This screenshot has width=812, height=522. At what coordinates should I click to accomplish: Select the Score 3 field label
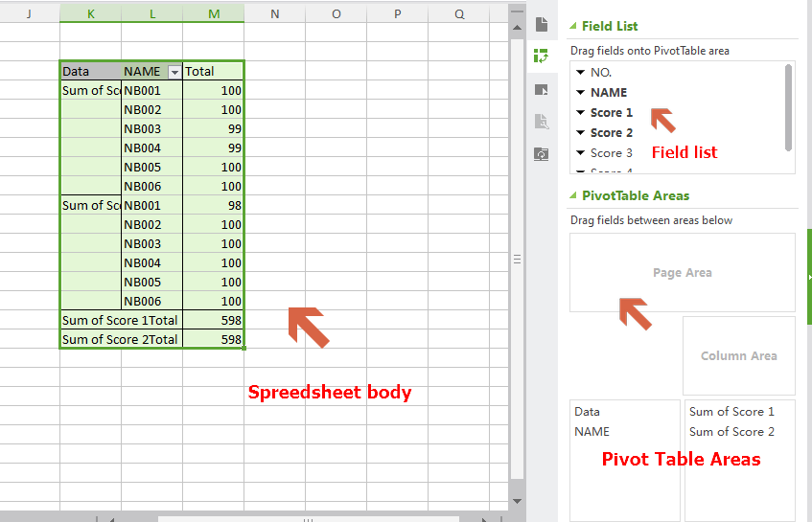click(x=612, y=153)
